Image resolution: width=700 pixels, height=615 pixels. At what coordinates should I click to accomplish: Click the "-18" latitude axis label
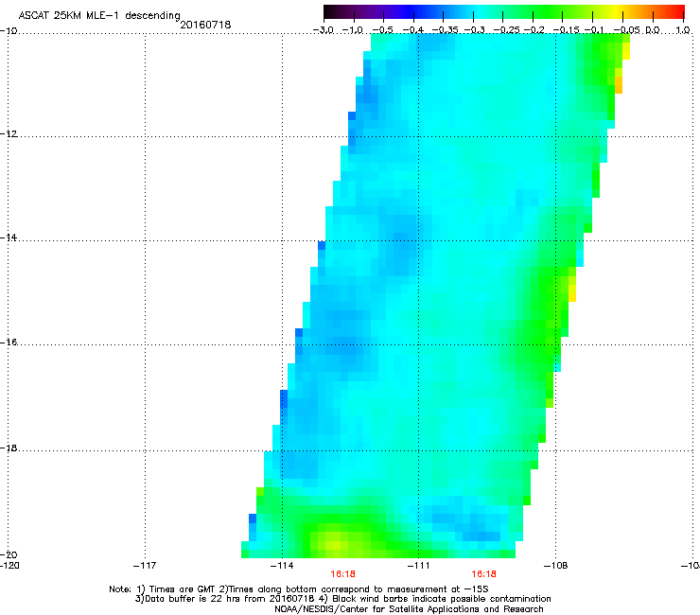(x=9, y=448)
